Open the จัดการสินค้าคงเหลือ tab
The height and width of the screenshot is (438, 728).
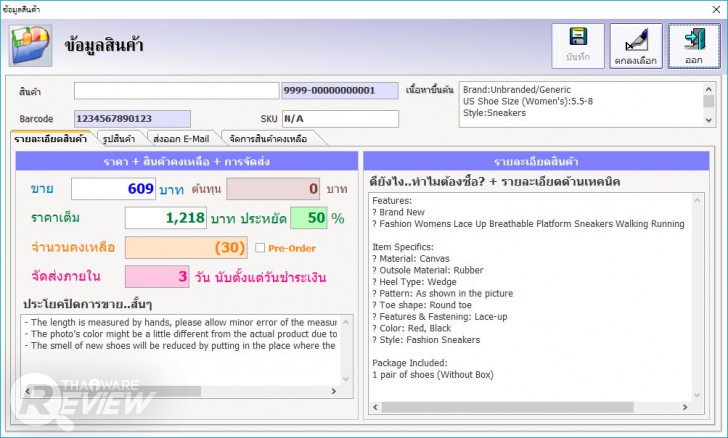point(268,138)
